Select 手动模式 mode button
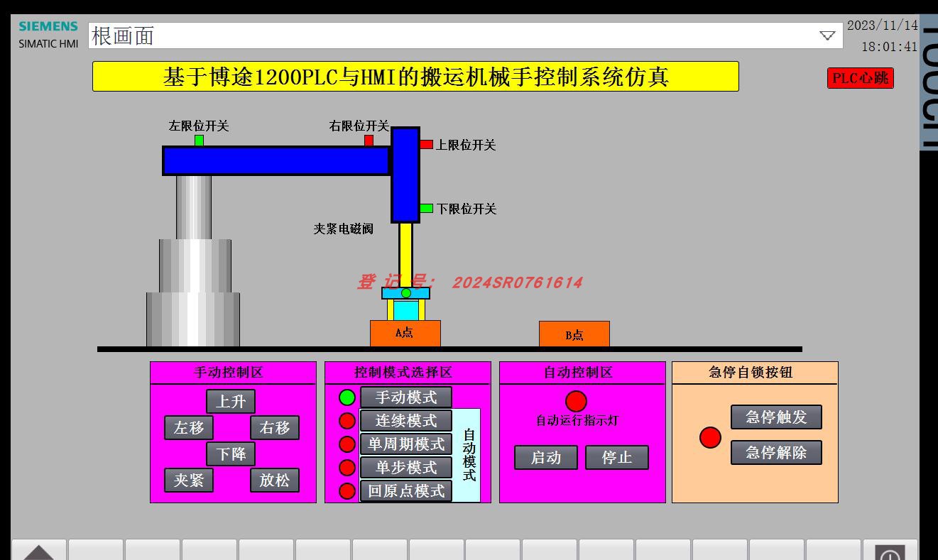The width and height of the screenshot is (938, 560). [x=406, y=397]
